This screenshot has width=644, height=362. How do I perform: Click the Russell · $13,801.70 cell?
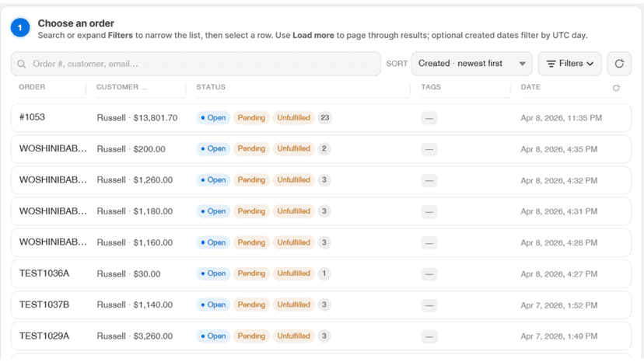pyautogui.click(x=137, y=118)
